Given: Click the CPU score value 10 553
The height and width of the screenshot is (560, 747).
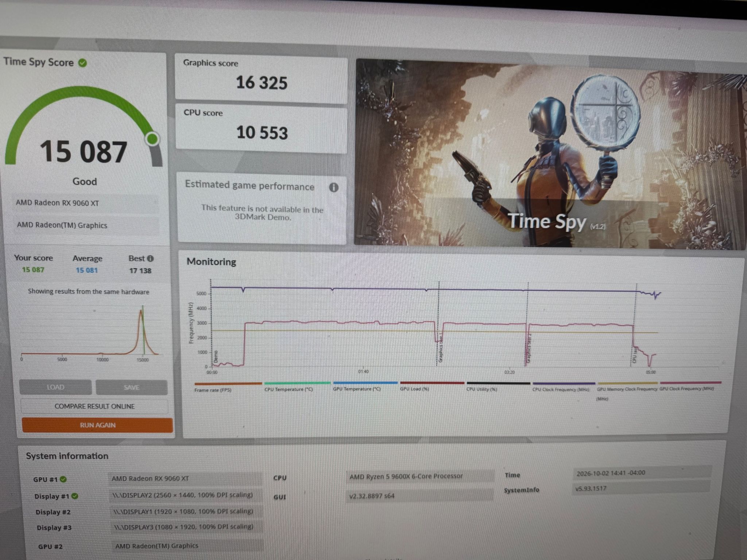Looking at the screenshot, I should [x=262, y=132].
